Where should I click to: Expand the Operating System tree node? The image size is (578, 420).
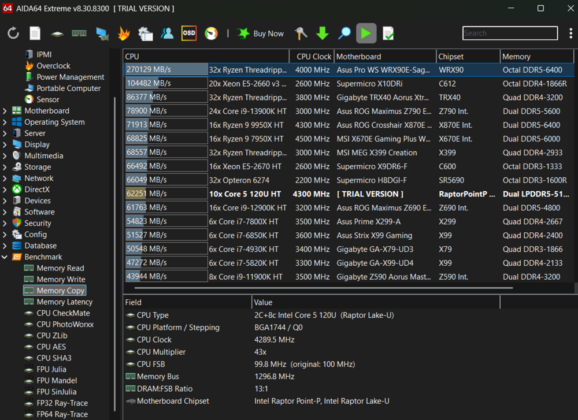(x=5, y=122)
